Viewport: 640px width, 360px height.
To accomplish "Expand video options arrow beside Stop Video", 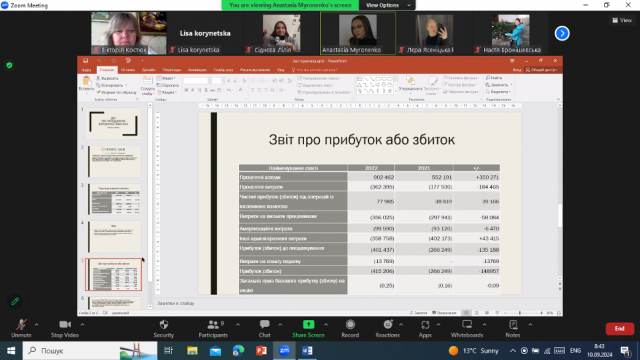I will (x=82, y=325).
